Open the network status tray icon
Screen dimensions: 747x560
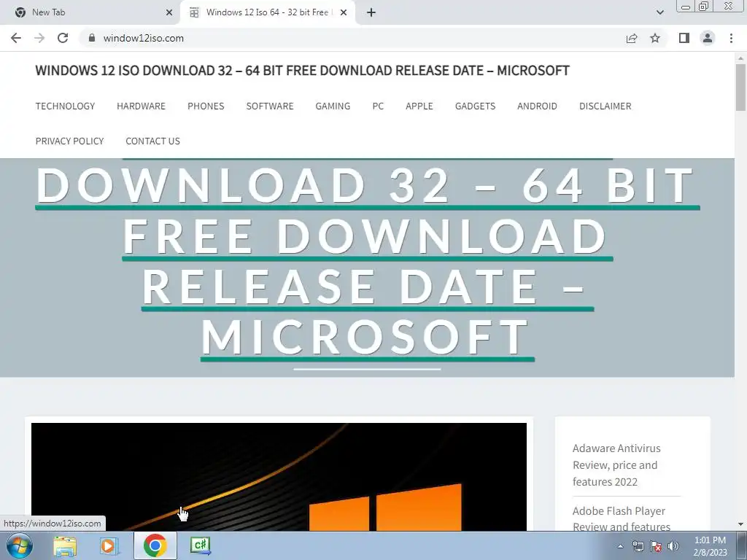point(638,546)
